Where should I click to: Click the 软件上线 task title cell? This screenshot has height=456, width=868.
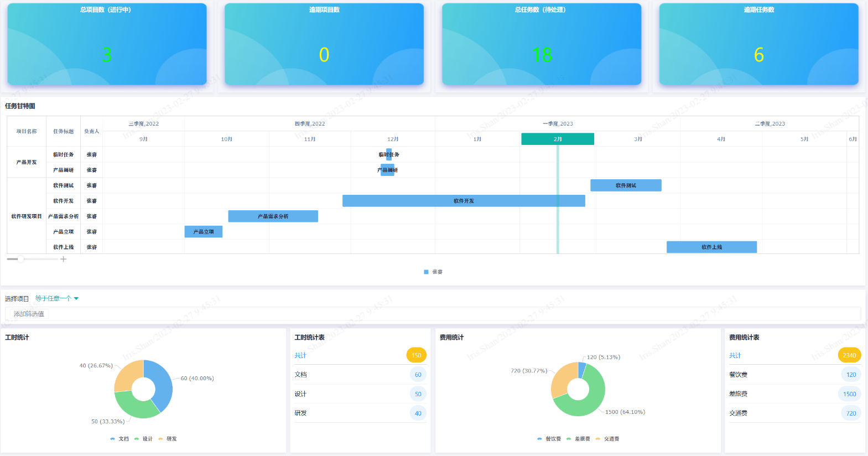point(63,247)
